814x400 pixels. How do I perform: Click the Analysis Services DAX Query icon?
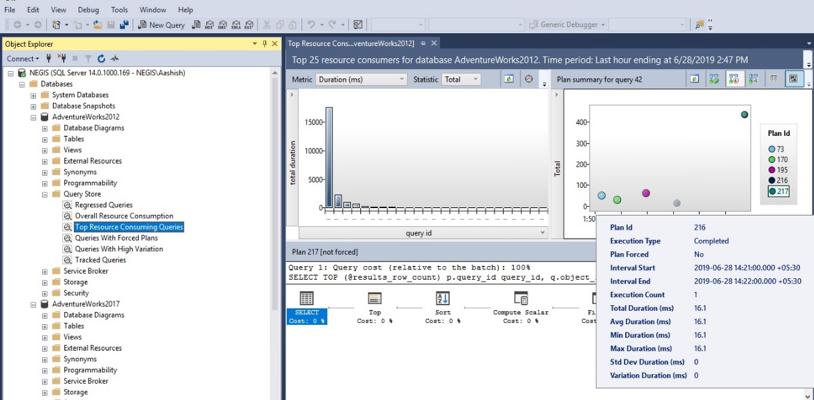click(248, 24)
